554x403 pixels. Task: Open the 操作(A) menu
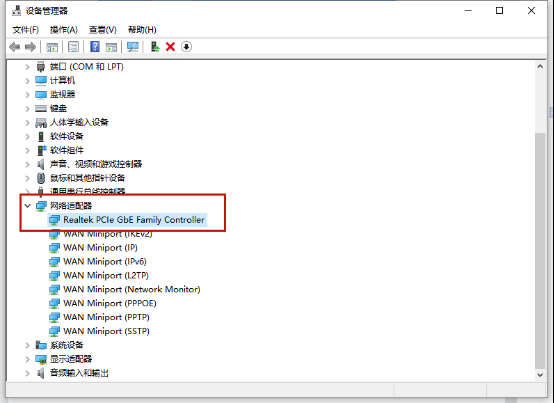pos(64,30)
